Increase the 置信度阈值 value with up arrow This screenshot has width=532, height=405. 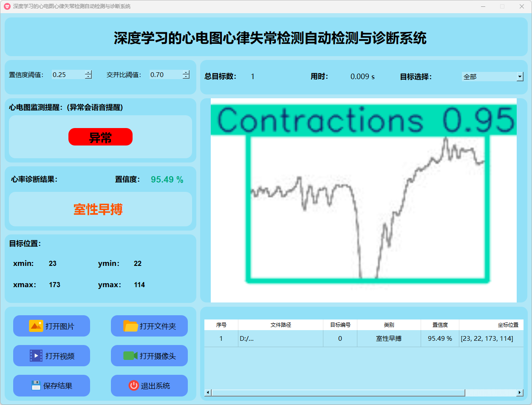(x=88, y=72)
